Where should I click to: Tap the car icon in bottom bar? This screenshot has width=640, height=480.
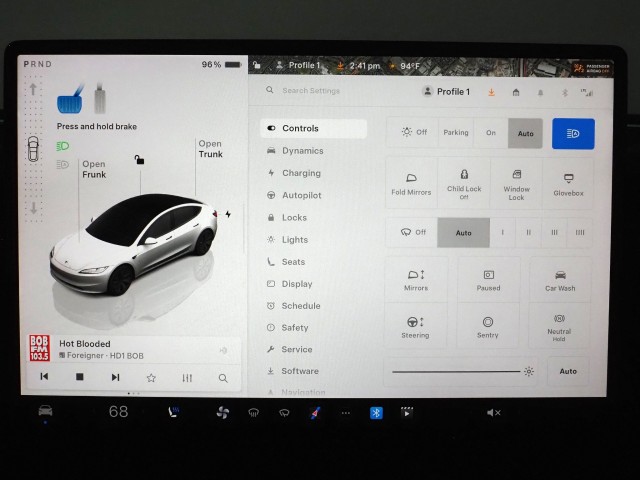(x=45, y=411)
